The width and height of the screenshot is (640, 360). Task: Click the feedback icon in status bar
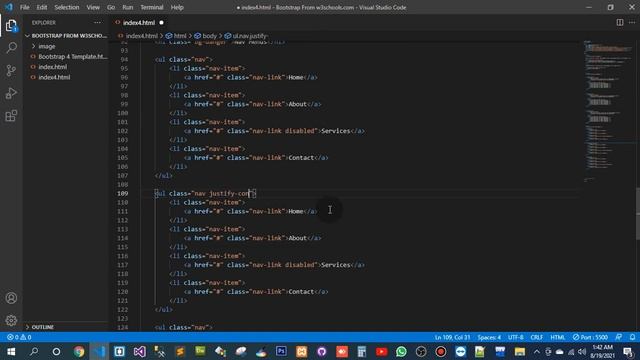[619, 337]
